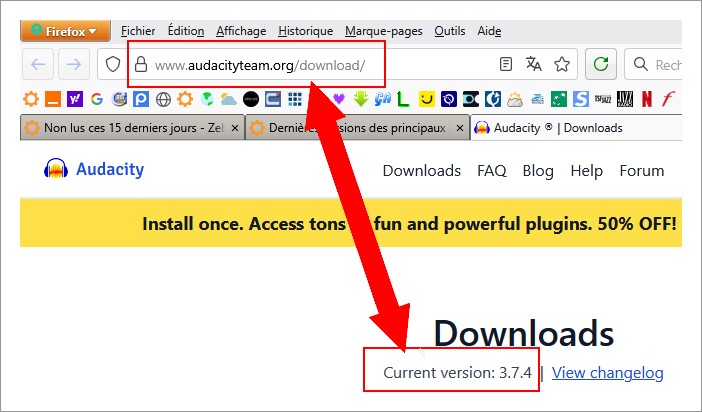
Task: Click the yellow 50% OFF plugins banner
Action: (351, 223)
